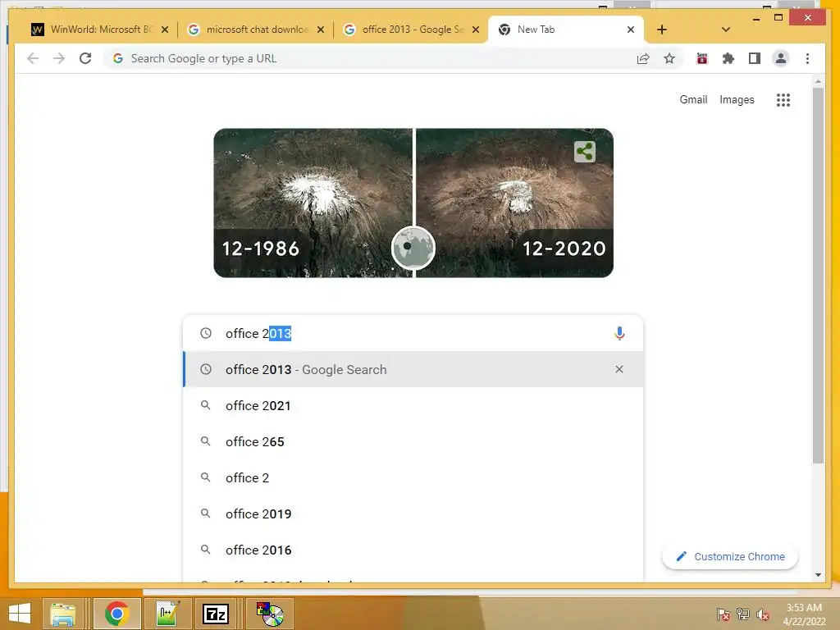Open the profile avatar menu

tap(781, 58)
